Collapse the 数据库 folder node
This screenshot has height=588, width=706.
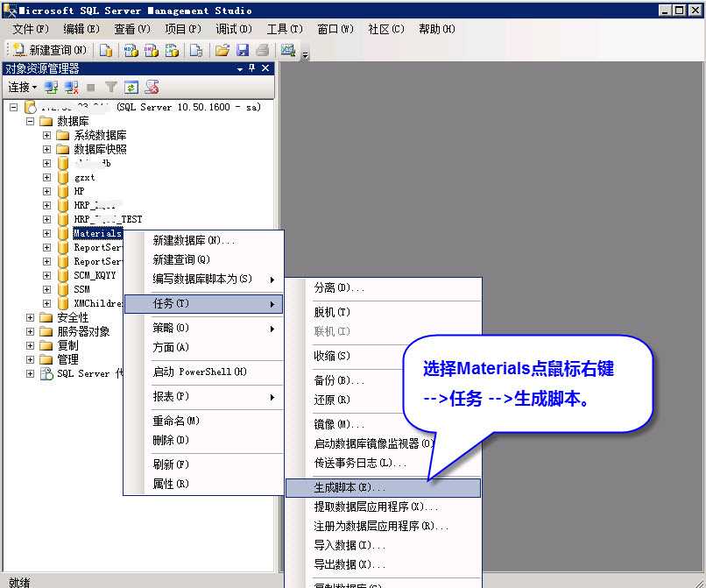[30, 121]
